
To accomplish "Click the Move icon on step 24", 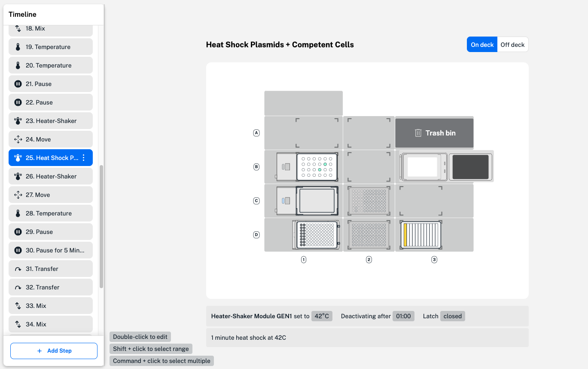I will 18,139.
